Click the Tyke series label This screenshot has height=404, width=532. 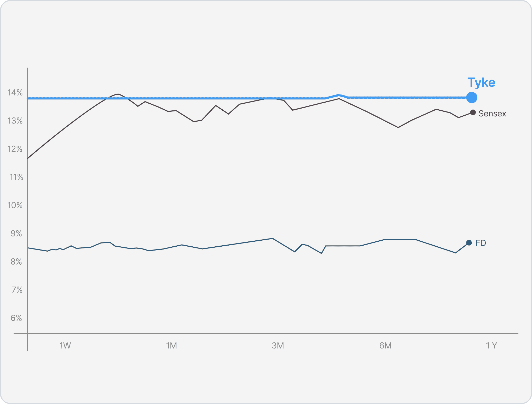click(481, 82)
